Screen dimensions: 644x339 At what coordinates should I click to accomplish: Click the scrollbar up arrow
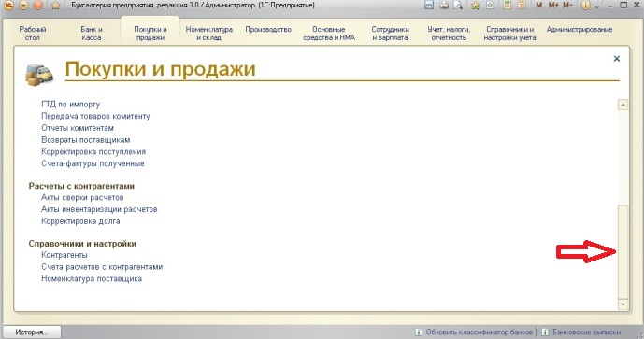click(623, 105)
